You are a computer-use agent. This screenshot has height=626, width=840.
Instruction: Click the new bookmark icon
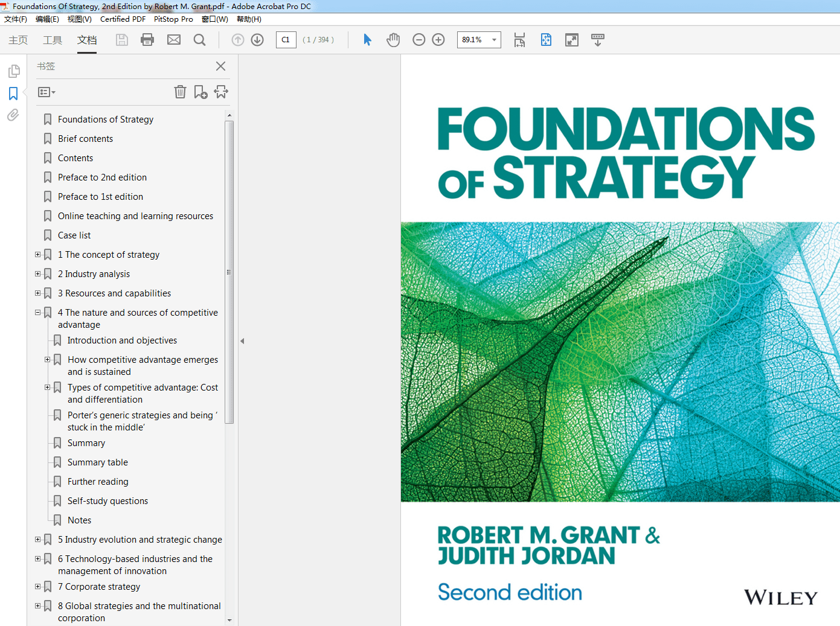(200, 92)
